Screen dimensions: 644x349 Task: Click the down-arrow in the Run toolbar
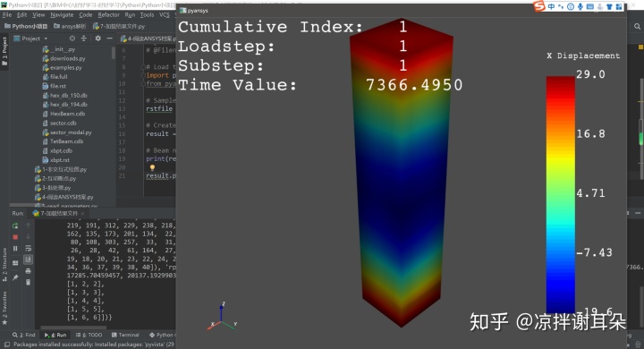pos(28,237)
